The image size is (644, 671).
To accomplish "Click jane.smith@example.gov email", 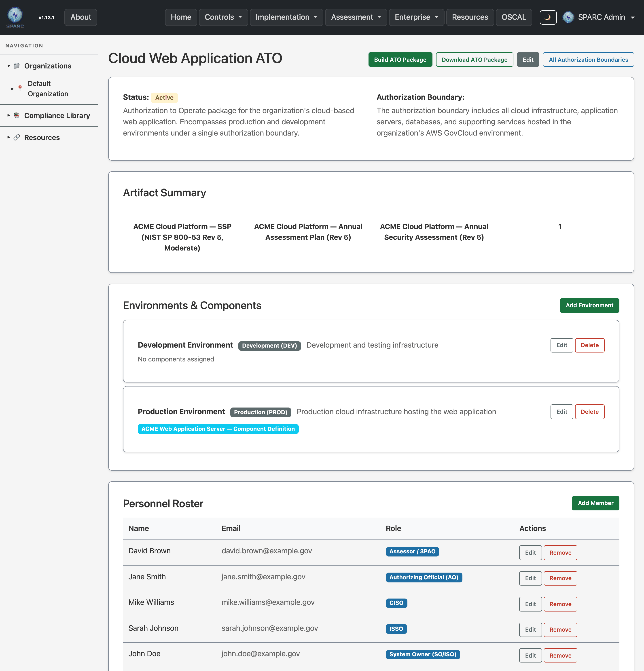I will pyautogui.click(x=263, y=577).
